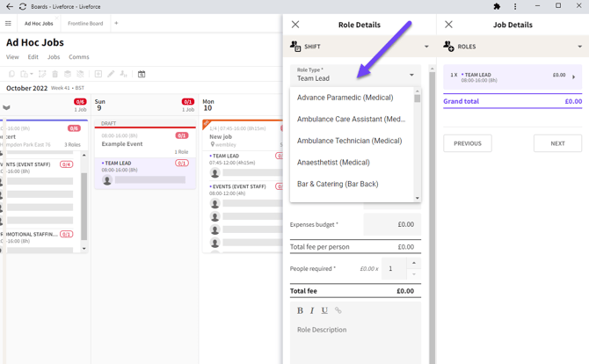Expand the ROLES section dropdown arrow
This screenshot has height=364, width=589.
[x=579, y=47]
